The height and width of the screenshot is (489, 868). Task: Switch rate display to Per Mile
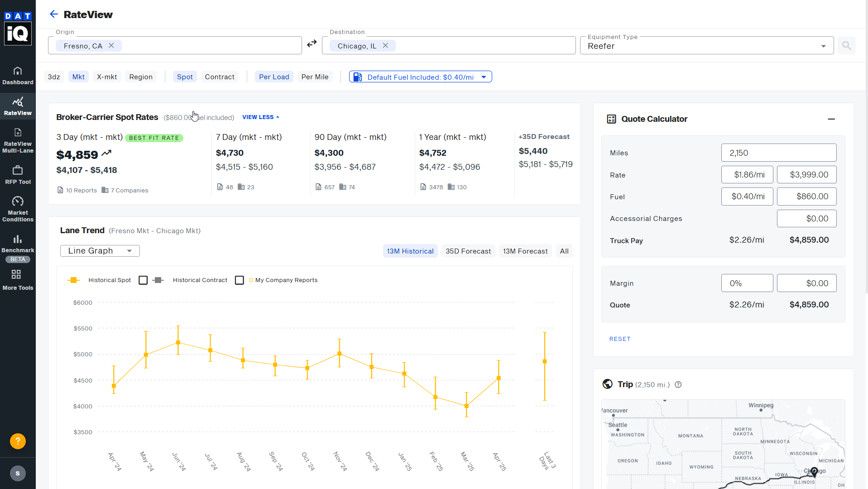pos(315,77)
